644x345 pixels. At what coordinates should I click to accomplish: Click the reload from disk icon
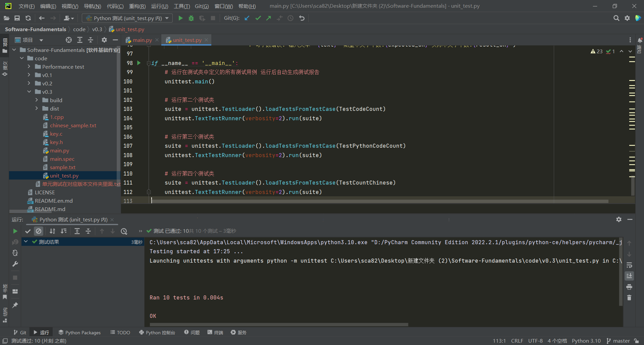(x=28, y=18)
